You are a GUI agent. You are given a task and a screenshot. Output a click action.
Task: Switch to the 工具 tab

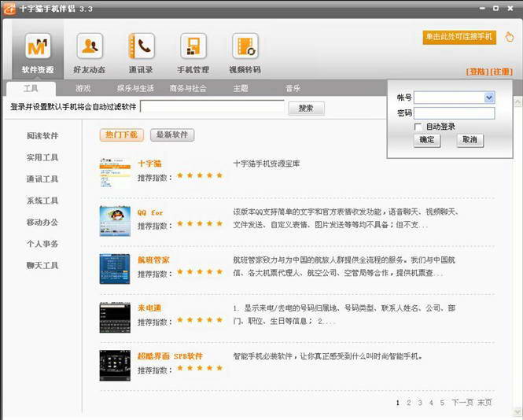[31, 88]
